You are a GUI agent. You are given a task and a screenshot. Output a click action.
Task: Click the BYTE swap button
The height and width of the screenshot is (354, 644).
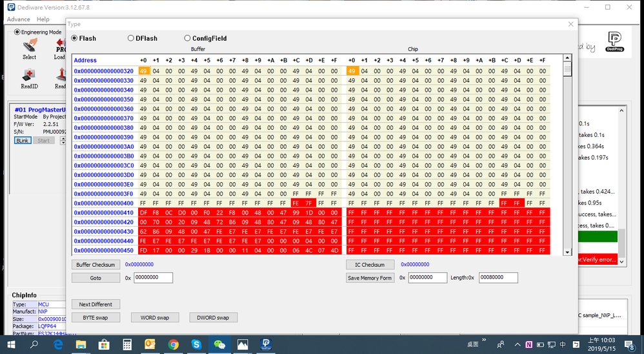click(x=96, y=317)
